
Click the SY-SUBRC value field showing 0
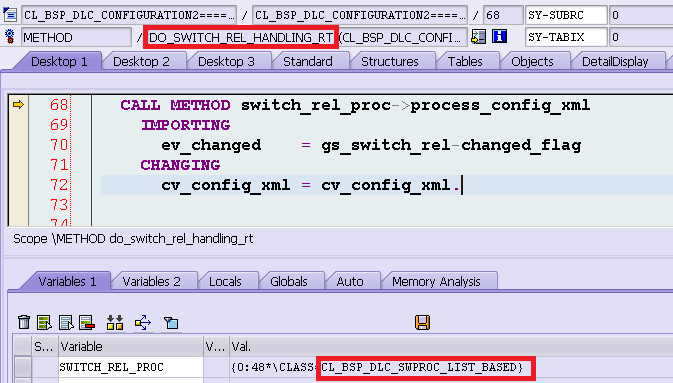point(641,15)
